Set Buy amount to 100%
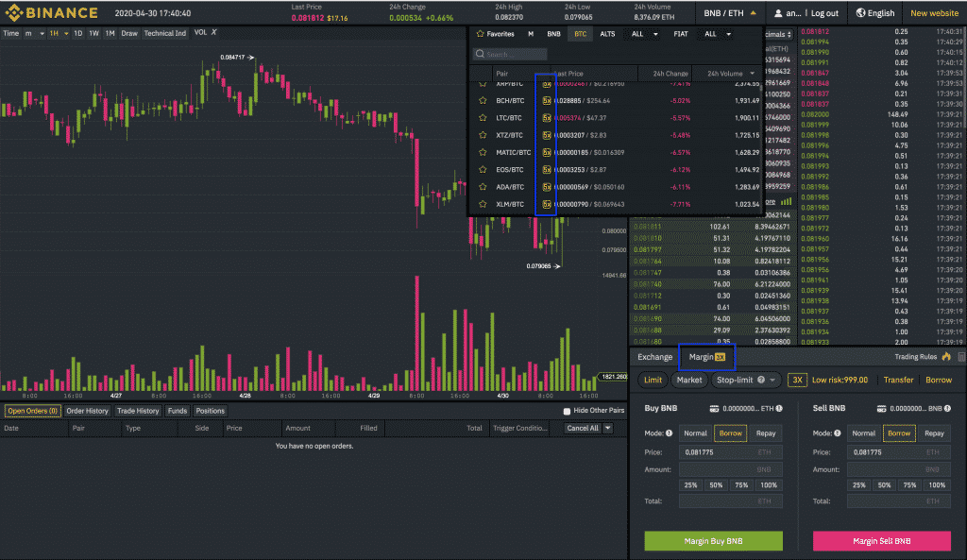 [x=769, y=485]
